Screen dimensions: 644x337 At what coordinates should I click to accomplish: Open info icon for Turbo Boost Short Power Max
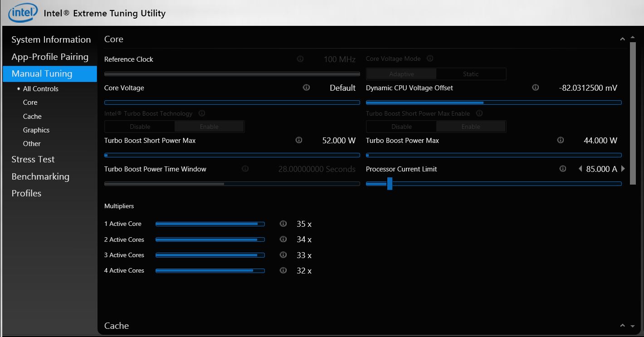299,140
